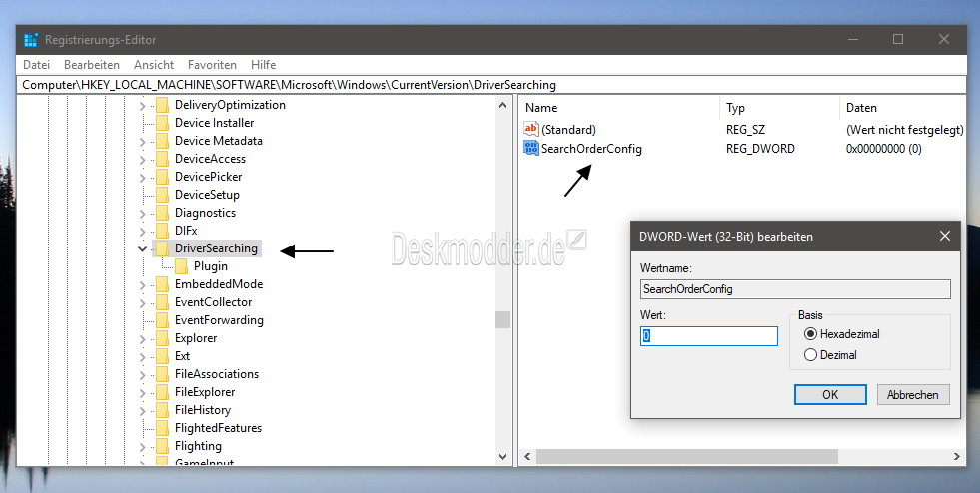Expand the Diagnostics key

(x=143, y=214)
